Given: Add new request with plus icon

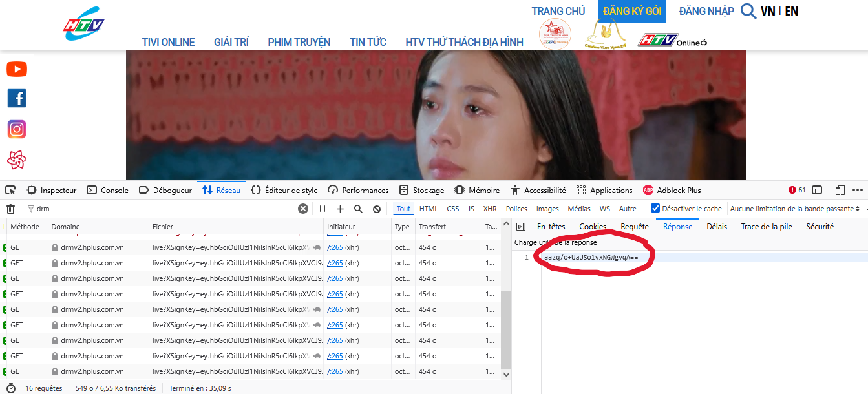Looking at the screenshot, I should [x=341, y=209].
